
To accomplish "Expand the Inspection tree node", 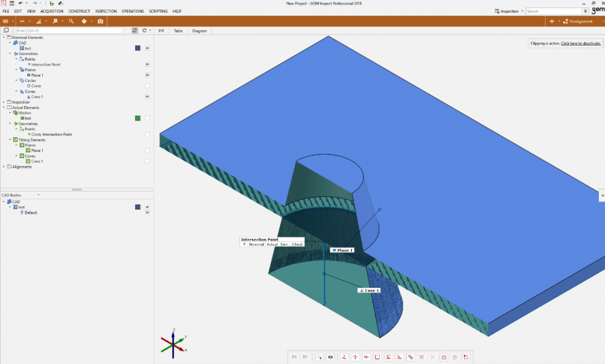I will tap(4, 102).
